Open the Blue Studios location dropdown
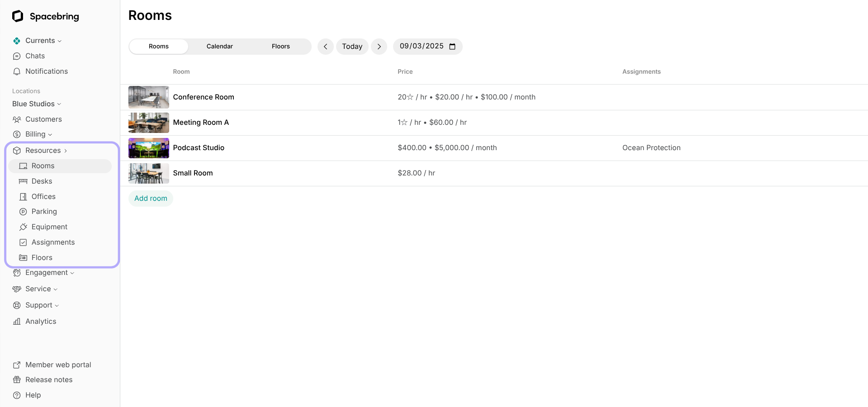The image size is (868, 407). pyautogui.click(x=37, y=104)
